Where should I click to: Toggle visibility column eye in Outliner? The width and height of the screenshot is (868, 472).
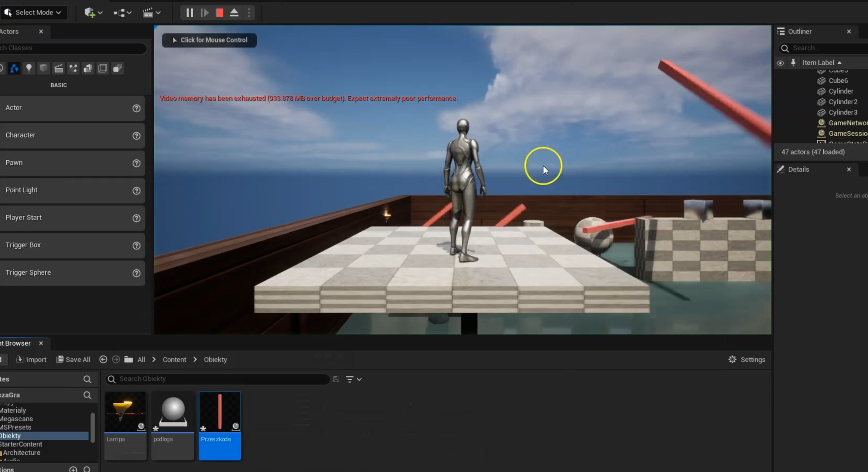[780, 63]
